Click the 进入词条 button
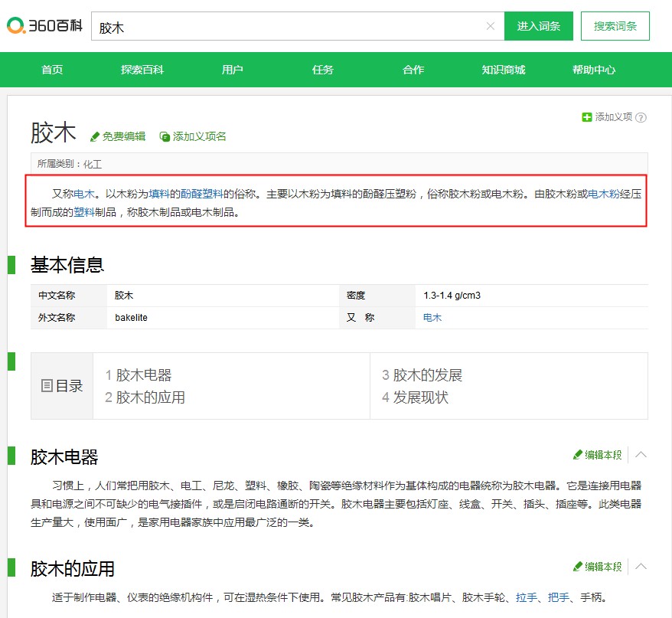The height and width of the screenshot is (618, 672). (x=538, y=26)
